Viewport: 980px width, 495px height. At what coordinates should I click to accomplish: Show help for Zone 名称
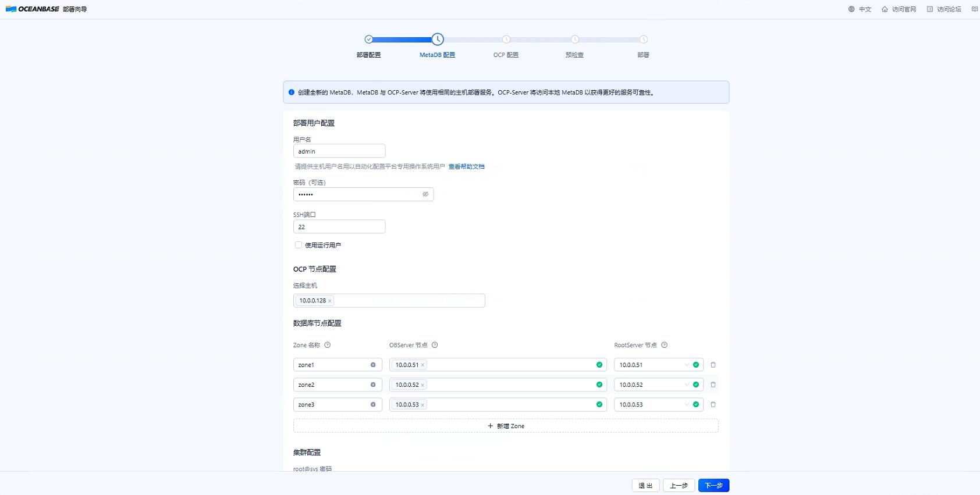click(328, 345)
